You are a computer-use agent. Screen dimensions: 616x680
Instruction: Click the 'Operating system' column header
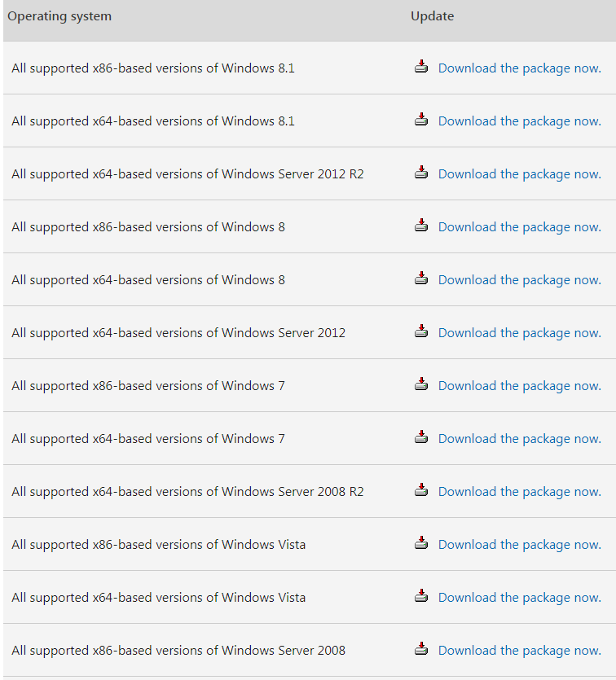(59, 16)
